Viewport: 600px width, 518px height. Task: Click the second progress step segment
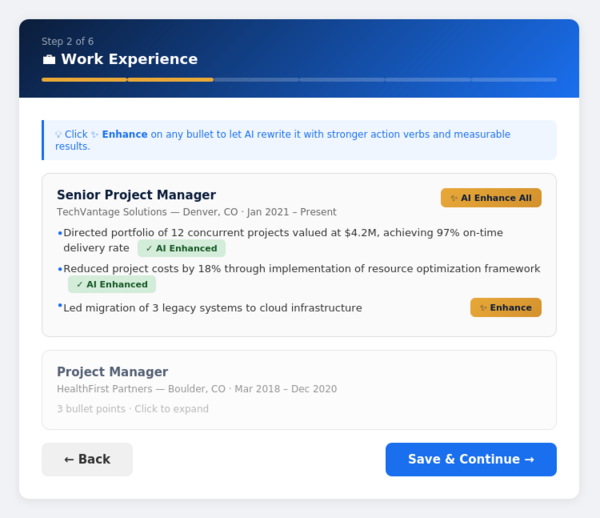tap(170, 80)
